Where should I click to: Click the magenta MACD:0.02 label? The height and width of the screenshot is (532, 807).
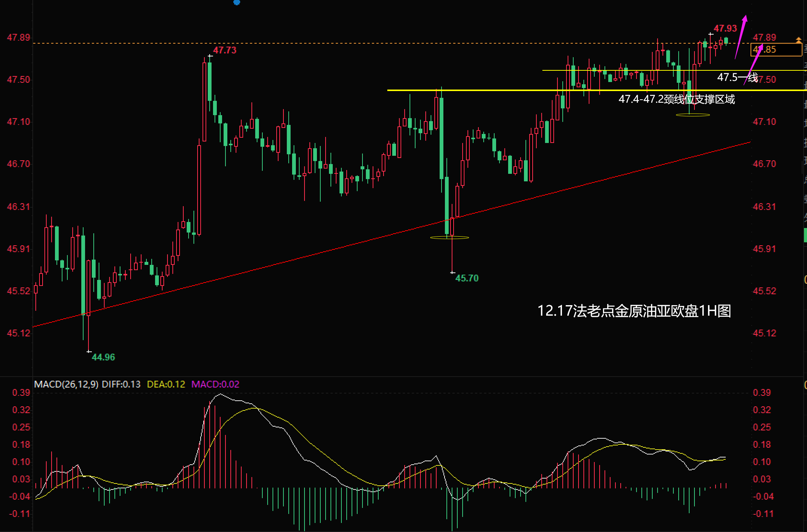coord(215,384)
